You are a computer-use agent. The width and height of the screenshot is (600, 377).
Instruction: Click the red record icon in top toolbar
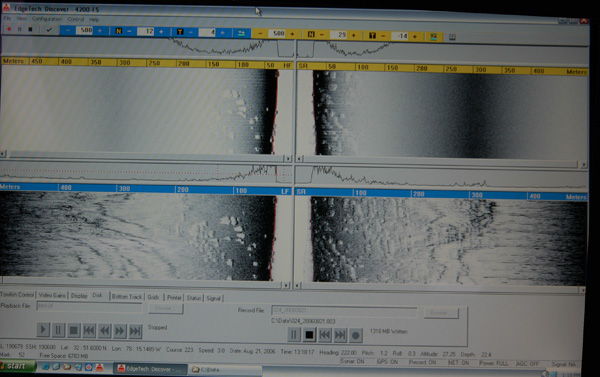point(9,29)
